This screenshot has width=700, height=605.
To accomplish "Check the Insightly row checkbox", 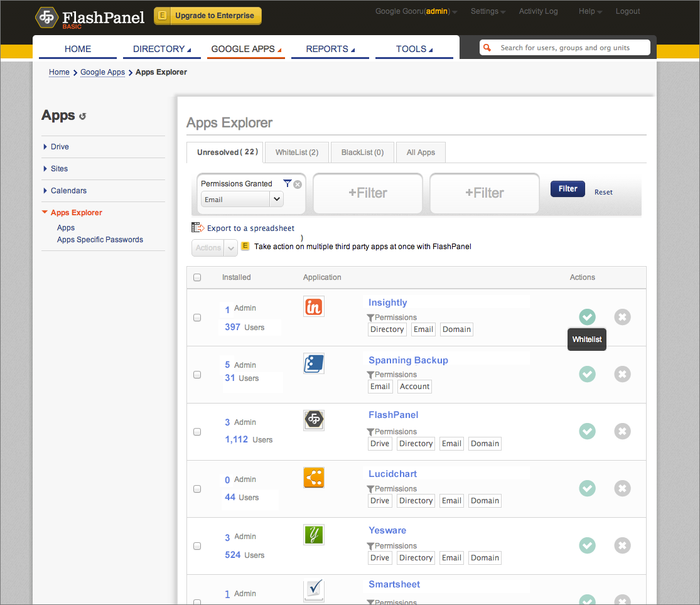I will 197,318.
